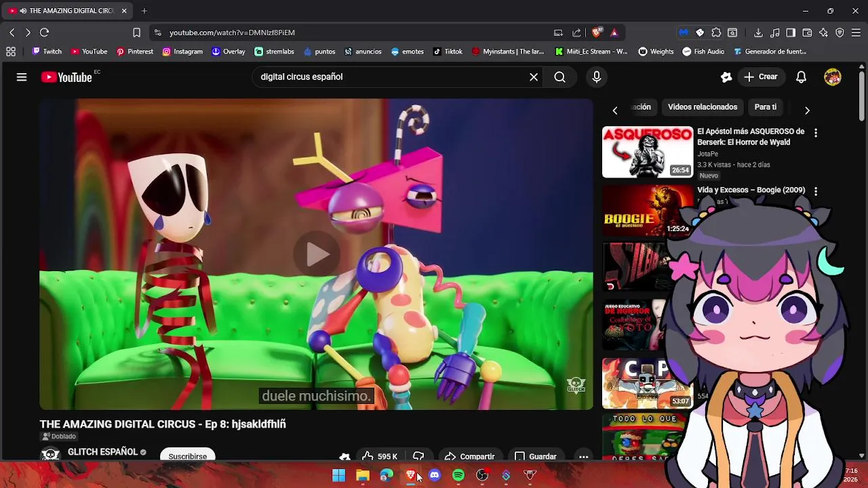
Task: Open Vida y Excesos Boogie video thumbnail
Action: [x=648, y=211]
